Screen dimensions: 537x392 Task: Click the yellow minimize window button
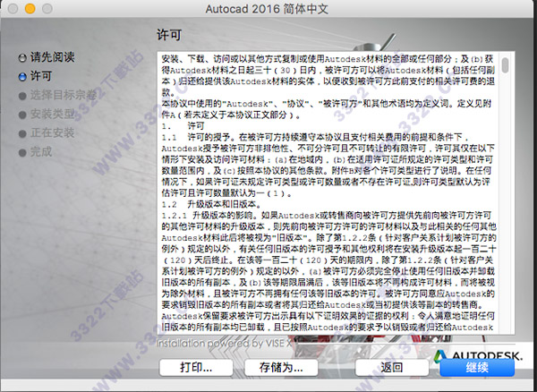point(30,9)
